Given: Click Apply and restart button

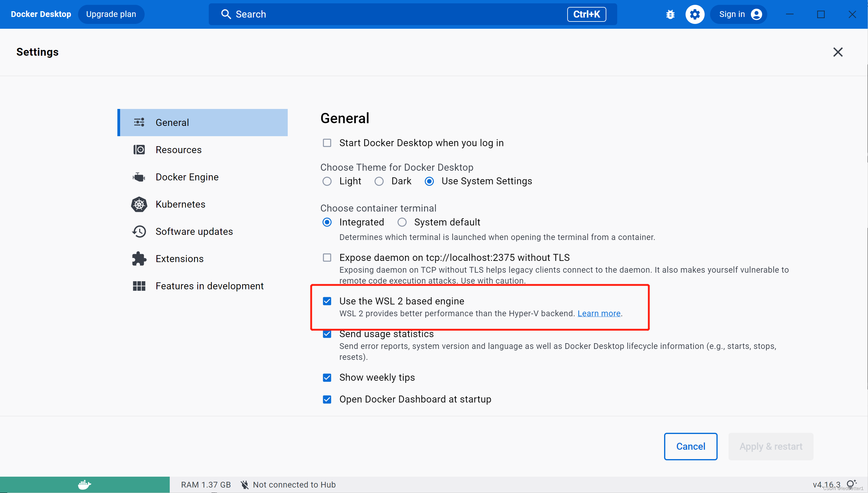Looking at the screenshot, I should 771,446.
